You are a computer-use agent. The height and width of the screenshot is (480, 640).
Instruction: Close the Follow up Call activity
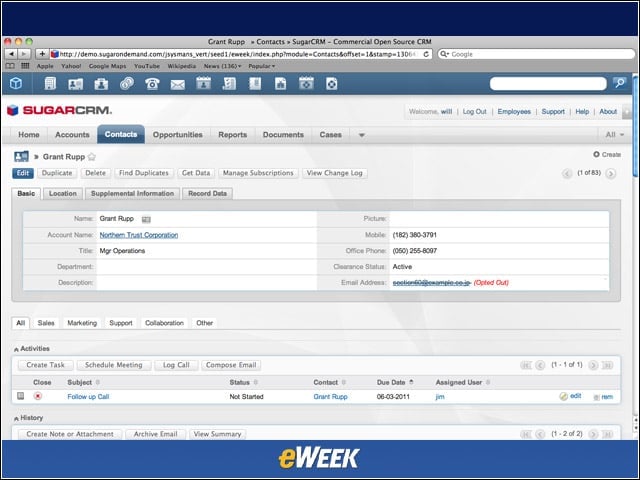(x=38, y=396)
